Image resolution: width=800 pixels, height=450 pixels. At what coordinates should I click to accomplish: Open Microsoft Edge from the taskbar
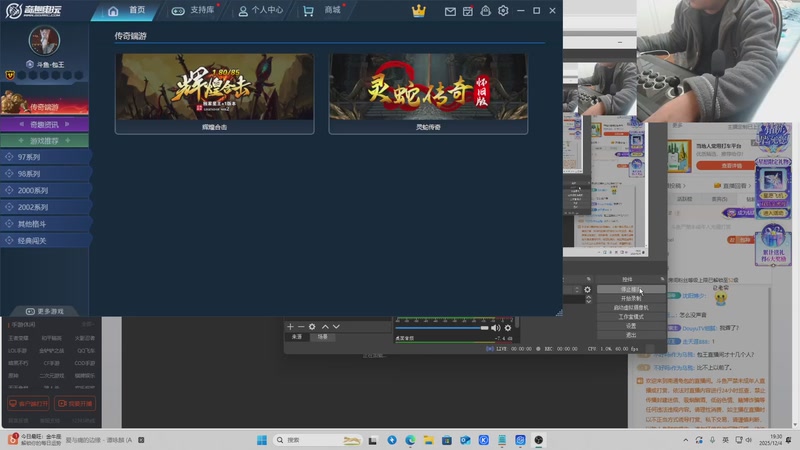410,440
